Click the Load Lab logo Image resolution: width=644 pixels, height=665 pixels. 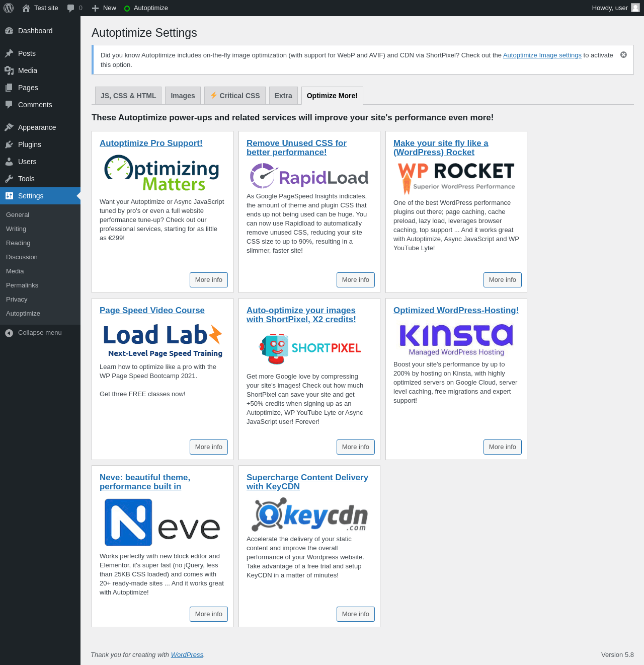[163, 341]
